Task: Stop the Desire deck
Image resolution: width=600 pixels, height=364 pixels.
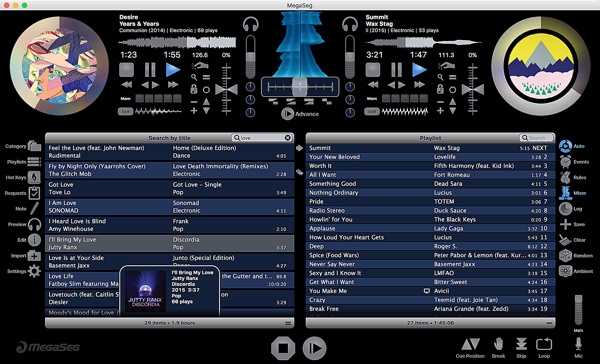Action: (127, 70)
